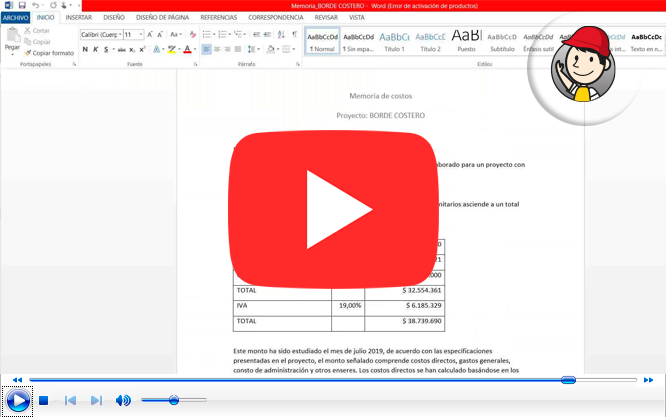Click media player stop square
The height and width of the screenshot is (417, 666).
click(43, 400)
